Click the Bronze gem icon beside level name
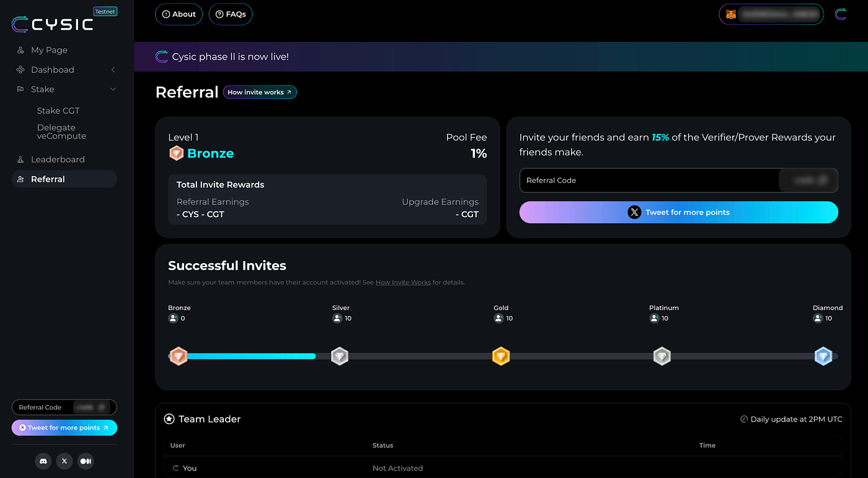This screenshot has height=478, width=868. pyautogui.click(x=176, y=153)
